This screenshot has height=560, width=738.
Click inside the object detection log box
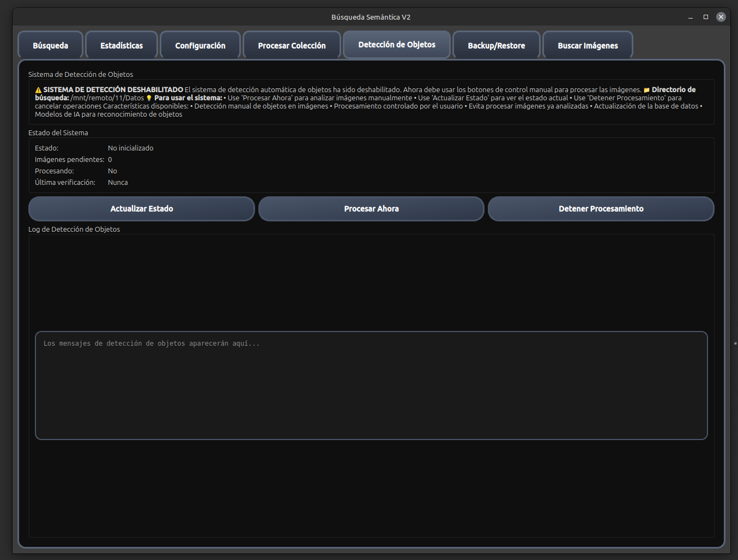[371, 386]
